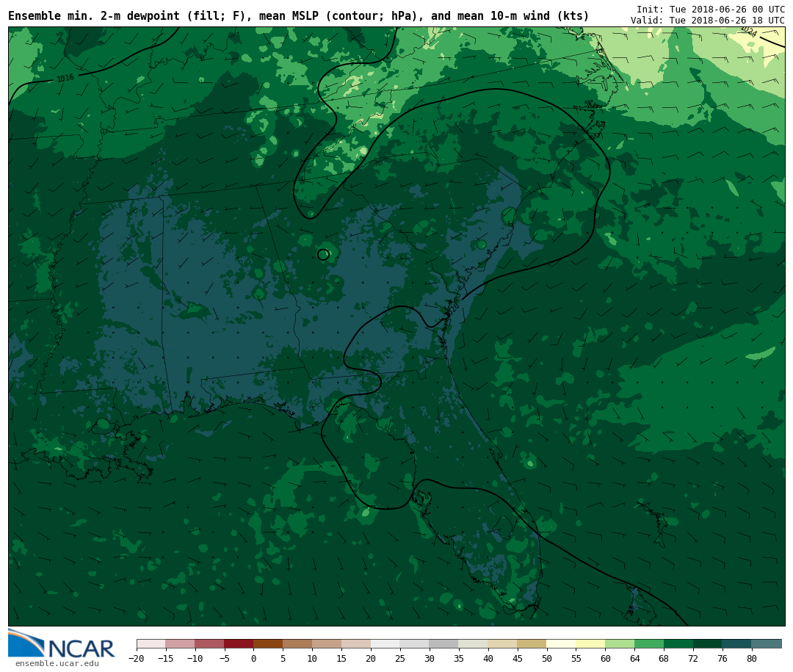Pick the medium green swatch between 64 and 68
Image resolution: width=793 pixels, height=672 pixels.
(x=649, y=644)
